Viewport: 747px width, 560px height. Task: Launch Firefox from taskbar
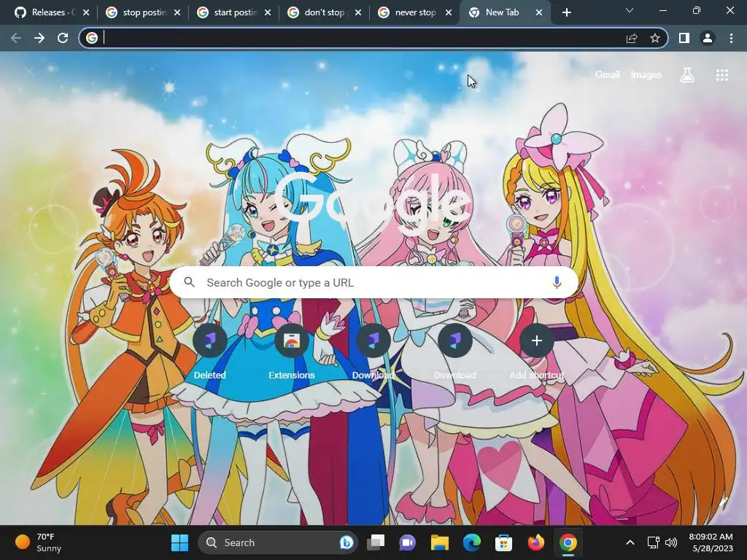coord(536,542)
